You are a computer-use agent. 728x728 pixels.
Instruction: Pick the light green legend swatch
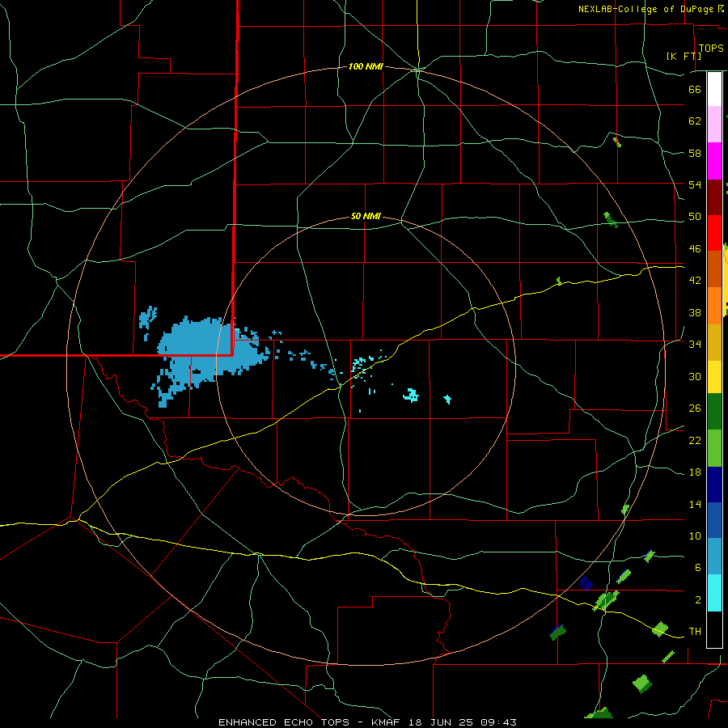(714, 448)
